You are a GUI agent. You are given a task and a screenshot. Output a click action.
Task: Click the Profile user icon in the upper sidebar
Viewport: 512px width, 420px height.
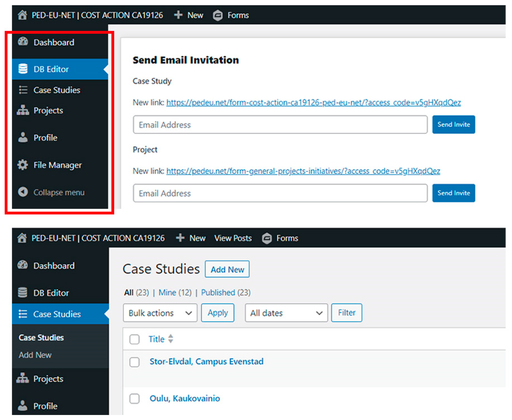point(23,137)
